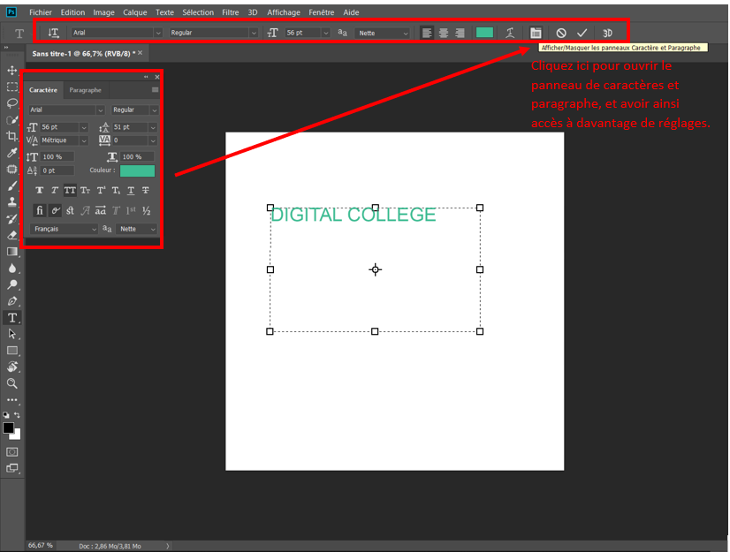
Task: Cancel current text edits
Action: (561, 33)
